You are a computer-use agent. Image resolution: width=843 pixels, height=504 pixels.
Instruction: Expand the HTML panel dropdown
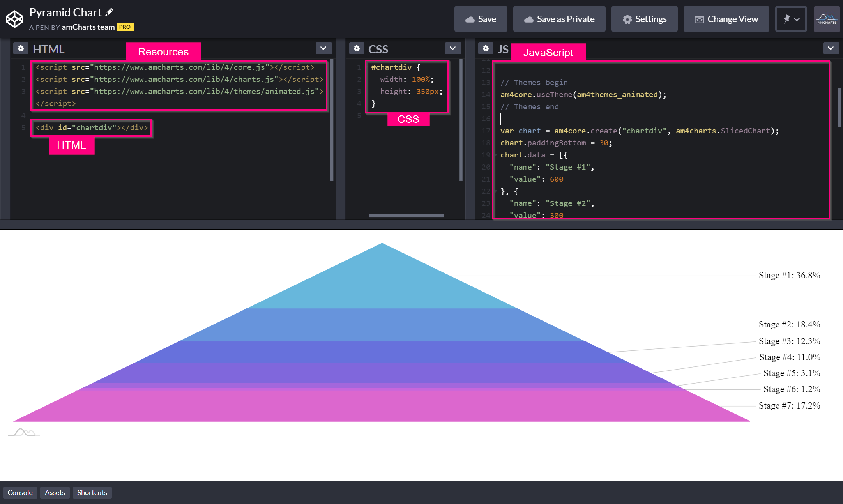click(324, 49)
